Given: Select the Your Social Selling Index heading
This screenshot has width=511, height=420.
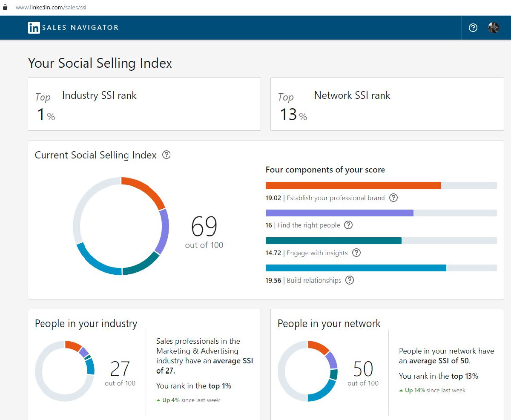Looking at the screenshot, I should [x=100, y=63].
